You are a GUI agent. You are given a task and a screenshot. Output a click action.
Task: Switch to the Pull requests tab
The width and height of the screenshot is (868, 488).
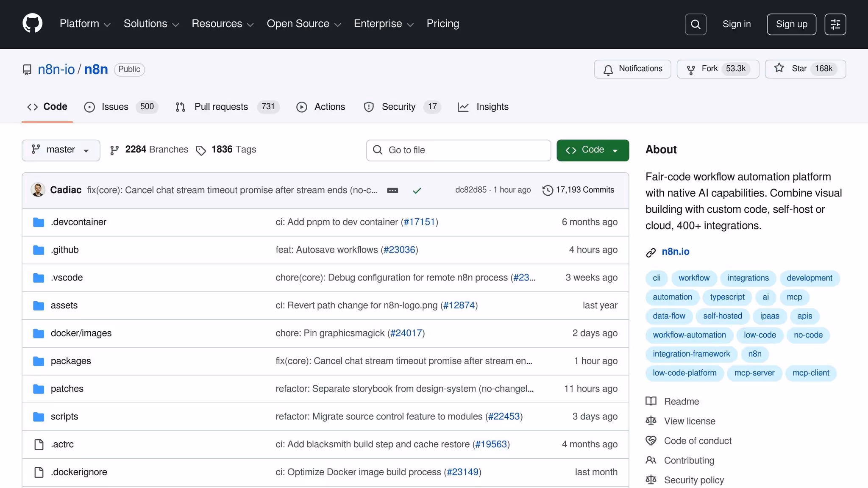pos(221,107)
